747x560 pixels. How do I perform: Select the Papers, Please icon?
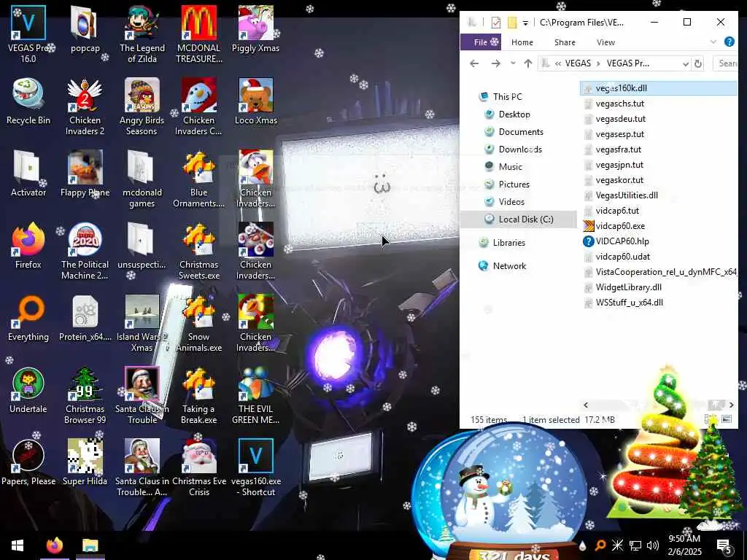coord(28,462)
